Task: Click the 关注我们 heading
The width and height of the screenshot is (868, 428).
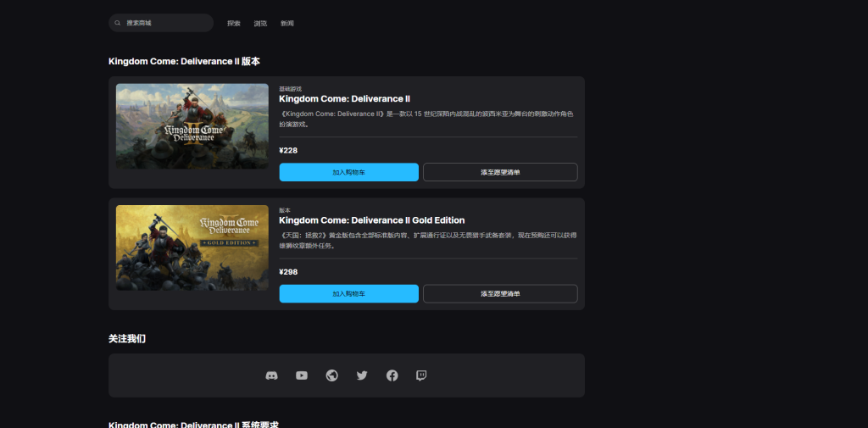Action: point(127,338)
